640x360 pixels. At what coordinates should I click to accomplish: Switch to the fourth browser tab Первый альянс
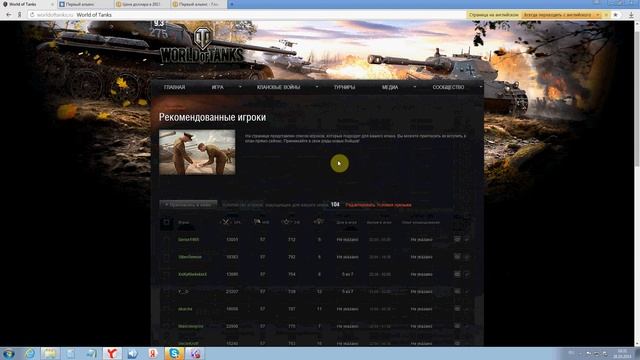coord(198,4)
